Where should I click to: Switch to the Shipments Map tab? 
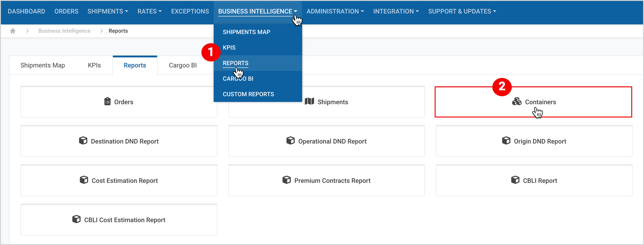43,65
